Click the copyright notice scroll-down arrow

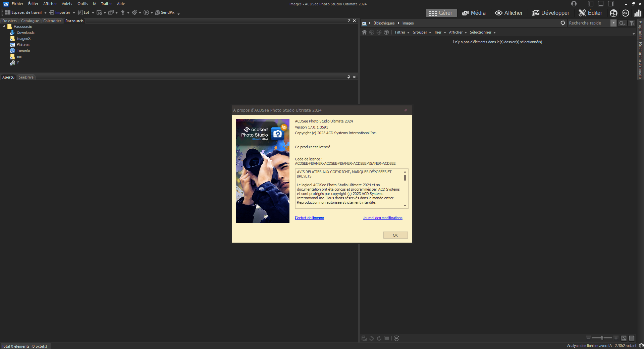pos(405,205)
